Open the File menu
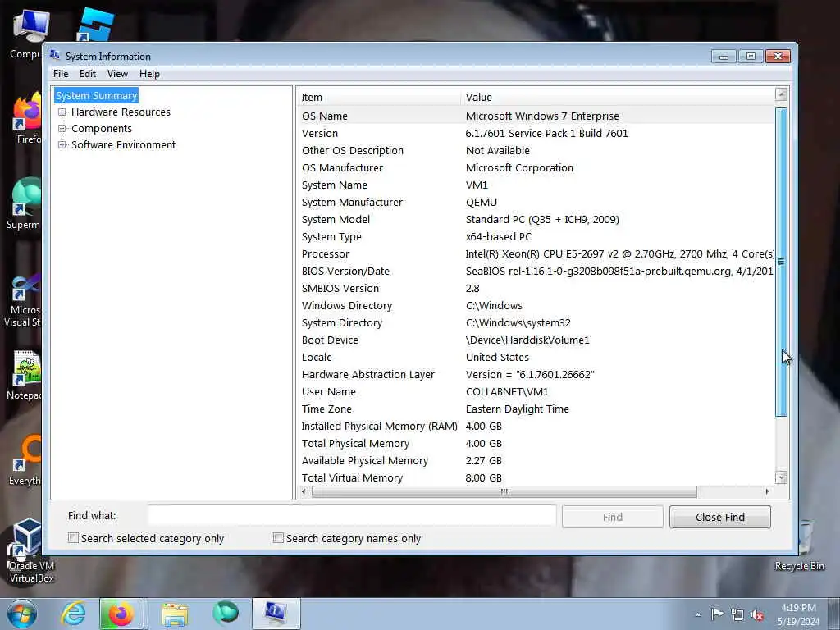 [x=61, y=74]
